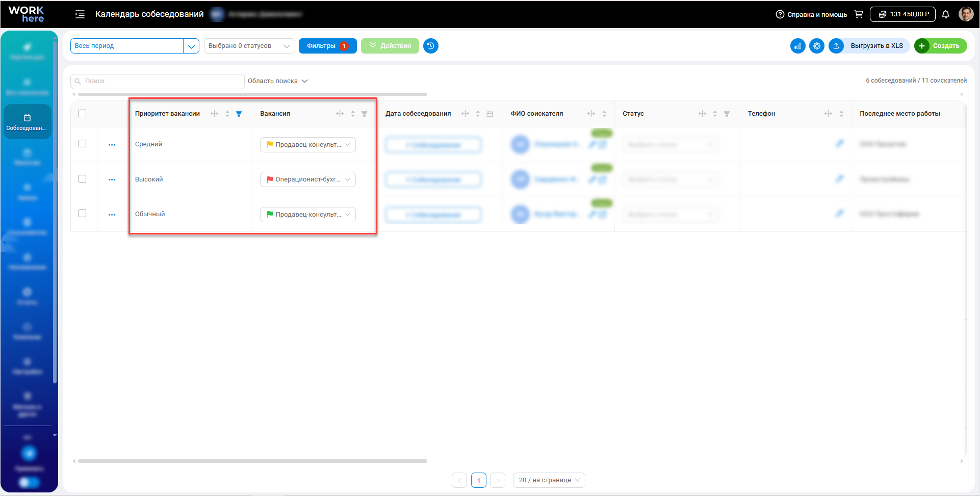The height and width of the screenshot is (496, 980).
Task: Click the sort arrows in Вакансия column
Action: point(353,114)
